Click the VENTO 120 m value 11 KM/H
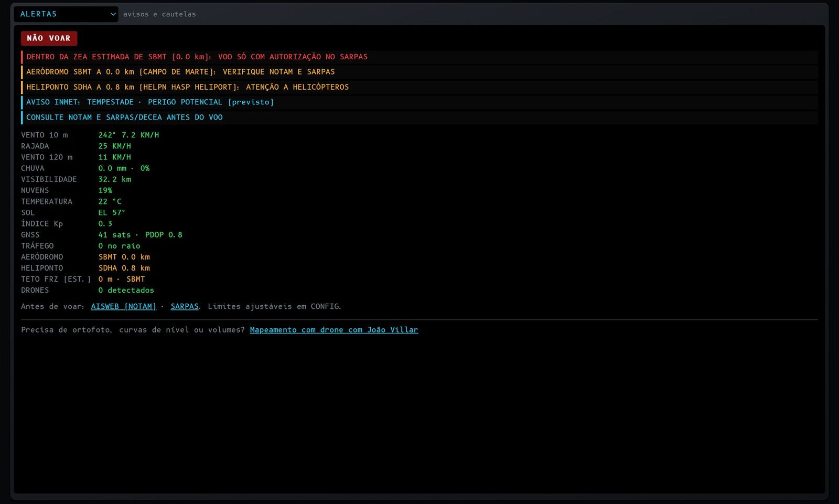 tap(115, 157)
